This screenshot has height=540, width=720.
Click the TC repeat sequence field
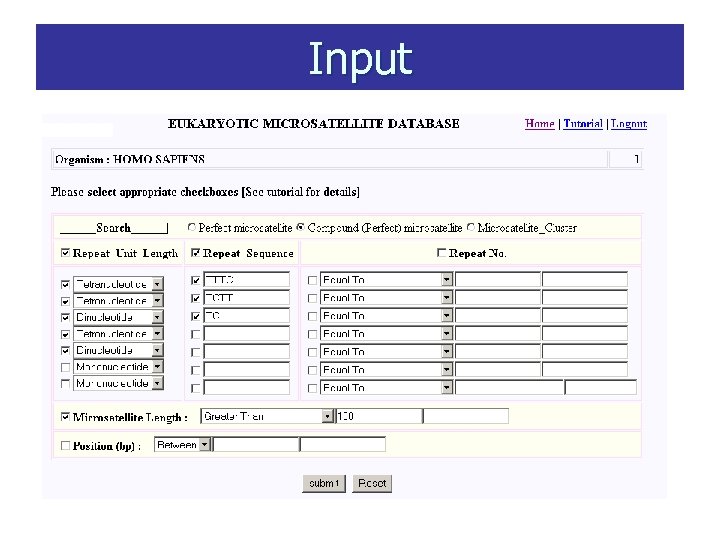pyautogui.click(x=247, y=315)
